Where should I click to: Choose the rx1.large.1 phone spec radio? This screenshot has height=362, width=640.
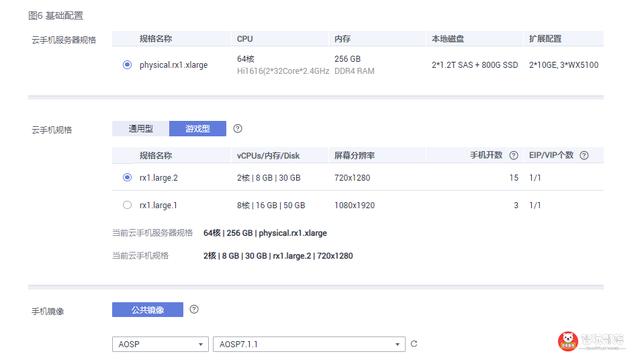point(127,204)
